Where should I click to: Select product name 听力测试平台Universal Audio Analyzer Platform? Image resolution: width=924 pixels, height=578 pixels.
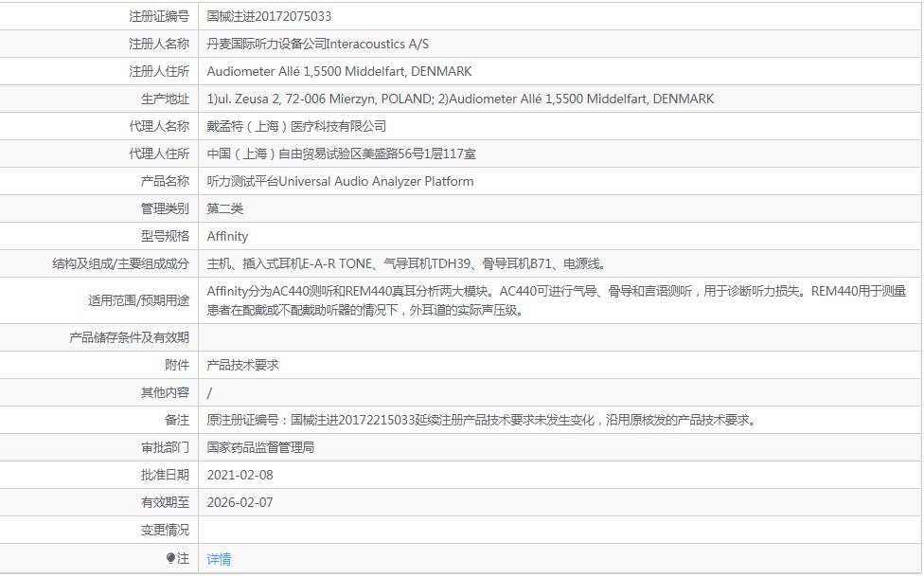click(340, 182)
